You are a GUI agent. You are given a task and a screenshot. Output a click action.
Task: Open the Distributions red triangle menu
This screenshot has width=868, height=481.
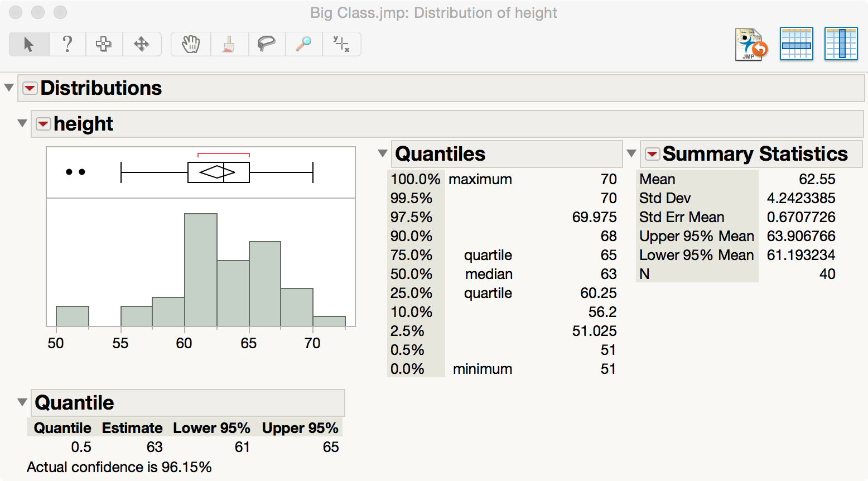pos(30,88)
